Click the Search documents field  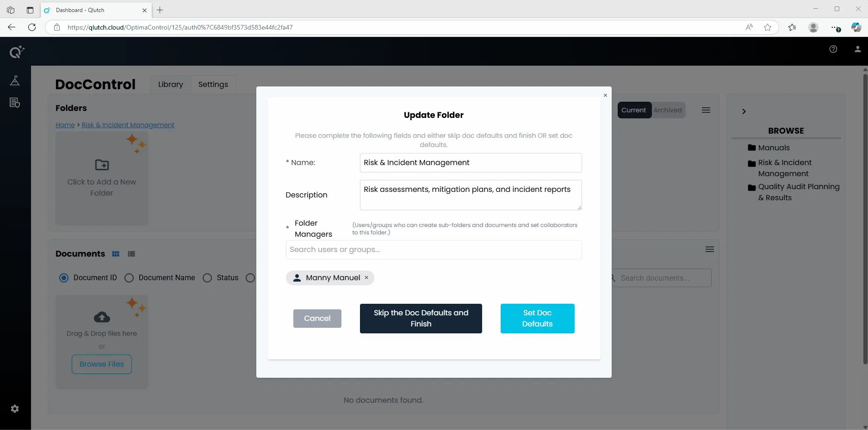tap(661, 278)
